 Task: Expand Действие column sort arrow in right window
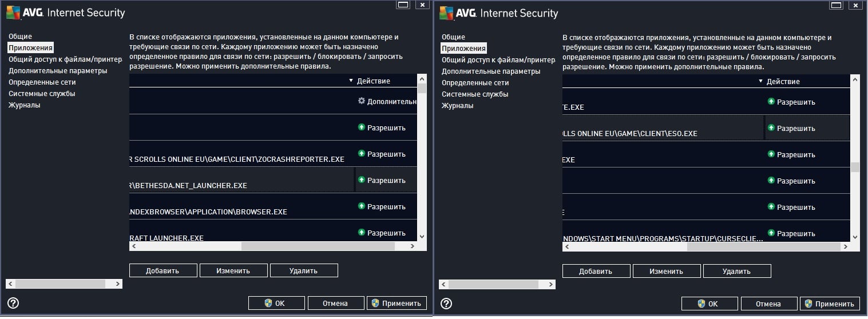tap(760, 82)
